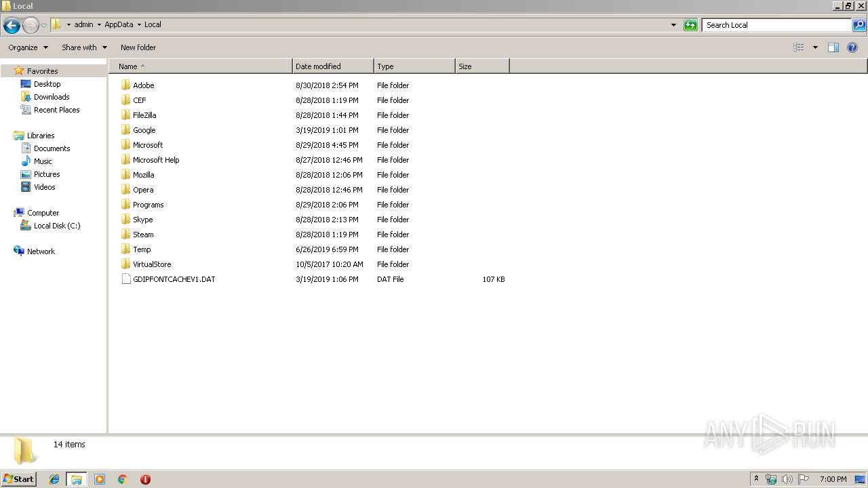Open the Help icon
The width and height of the screenshot is (868, 488).
pos(852,47)
